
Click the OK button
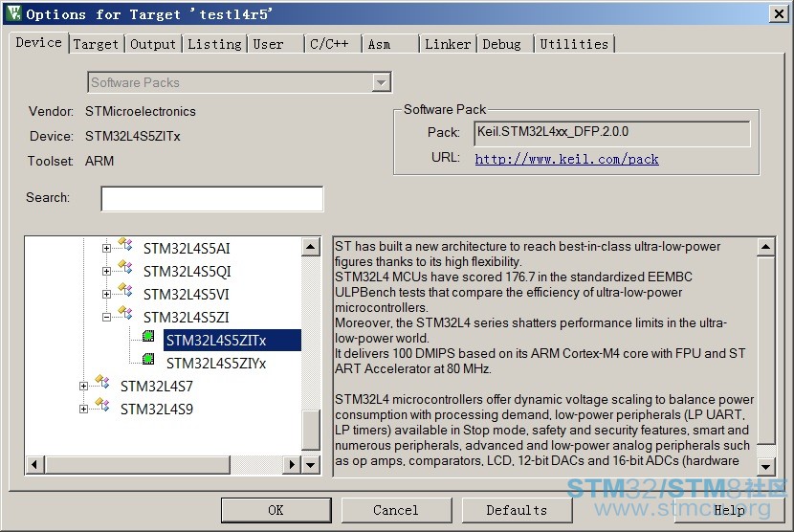(276, 510)
